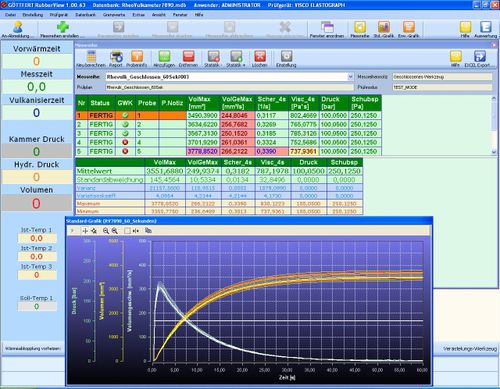This screenshot has height=389, width=500.
Task: Click the copy icon in graph toolbar
Action: coord(148,231)
